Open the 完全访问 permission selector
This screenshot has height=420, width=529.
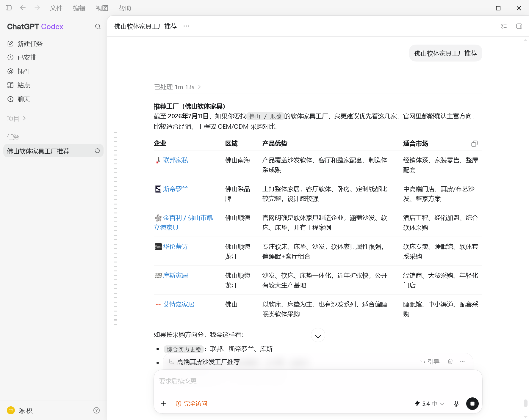click(x=191, y=404)
